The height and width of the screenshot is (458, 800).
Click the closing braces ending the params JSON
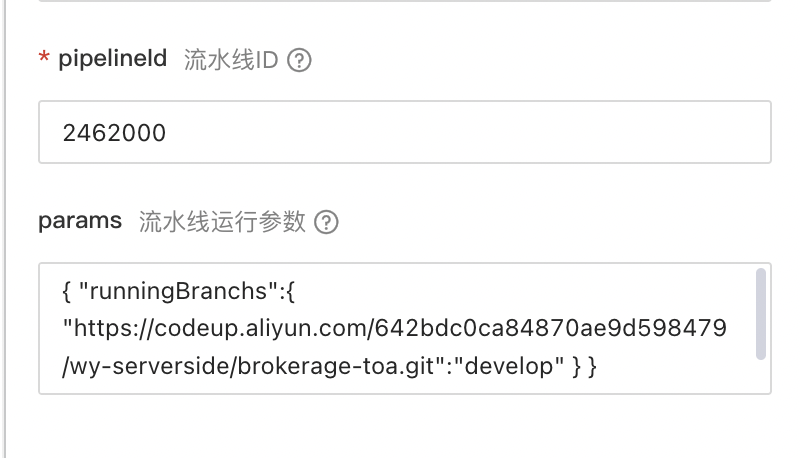pos(584,366)
